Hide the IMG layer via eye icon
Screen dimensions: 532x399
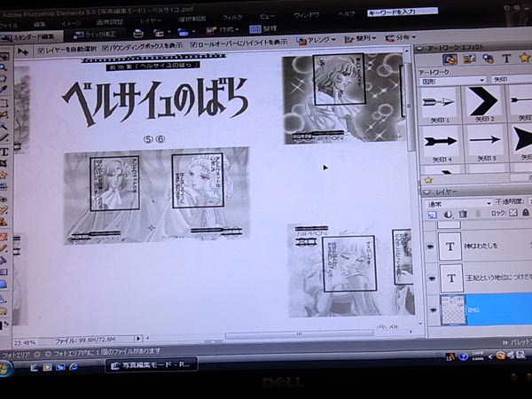pos(434,309)
